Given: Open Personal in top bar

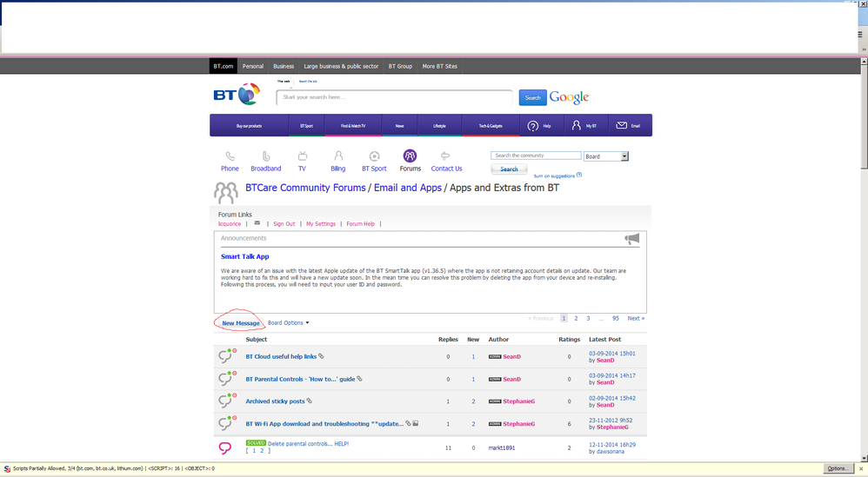Looking at the screenshot, I should tap(253, 66).
